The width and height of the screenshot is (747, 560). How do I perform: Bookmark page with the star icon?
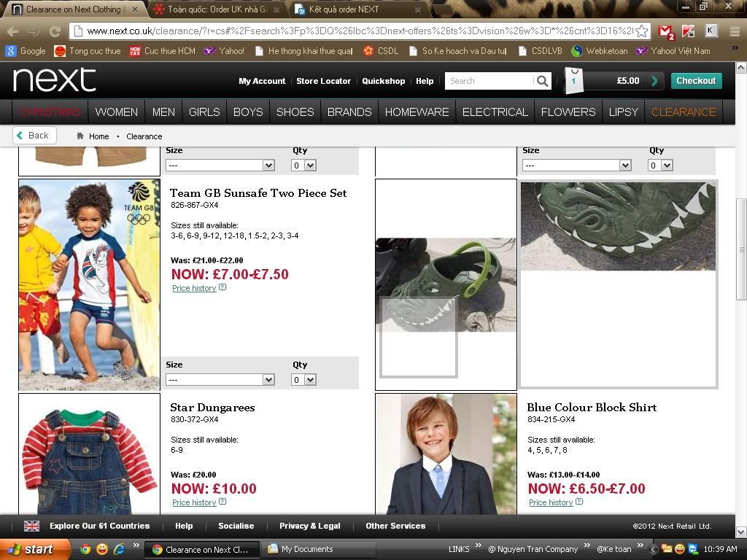coord(642,31)
